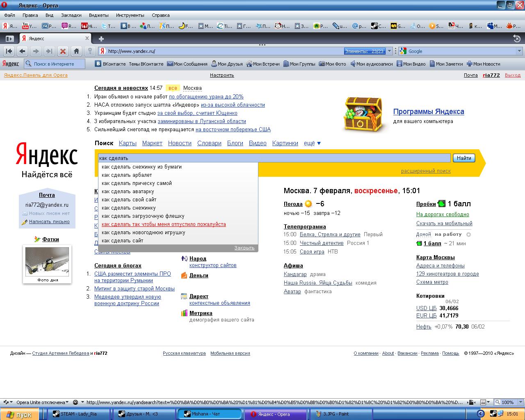
Task: Open a new tab with plus icon
Action: 101,39
